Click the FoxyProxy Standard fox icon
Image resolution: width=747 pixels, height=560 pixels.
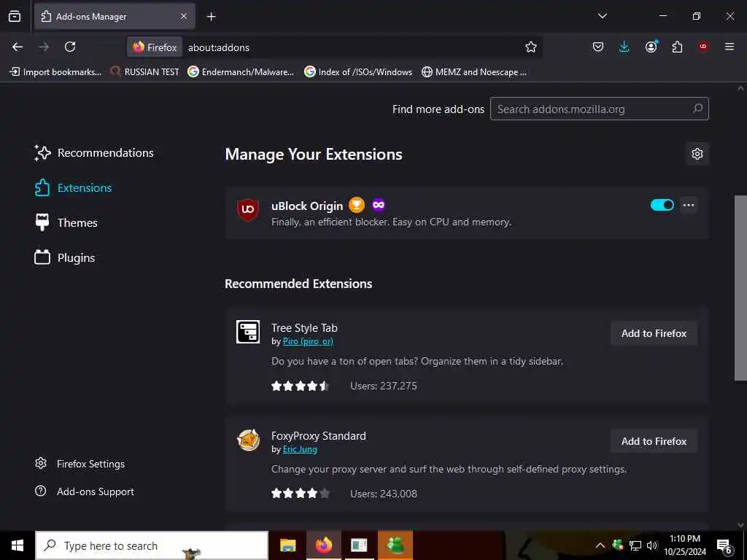248,440
